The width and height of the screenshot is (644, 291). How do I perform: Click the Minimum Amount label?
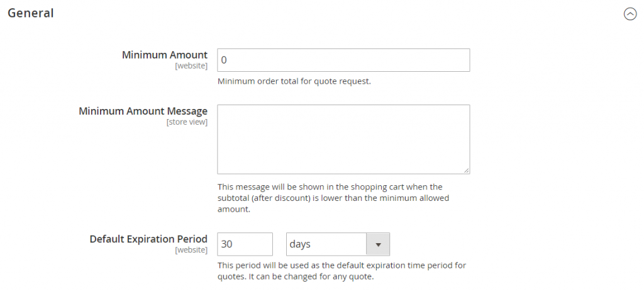tap(165, 55)
